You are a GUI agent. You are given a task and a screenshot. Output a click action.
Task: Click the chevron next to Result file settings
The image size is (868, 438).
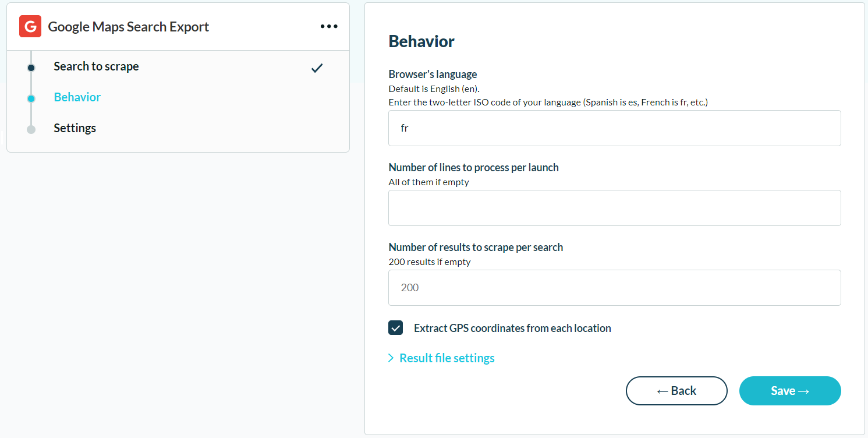tap(391, 358)
